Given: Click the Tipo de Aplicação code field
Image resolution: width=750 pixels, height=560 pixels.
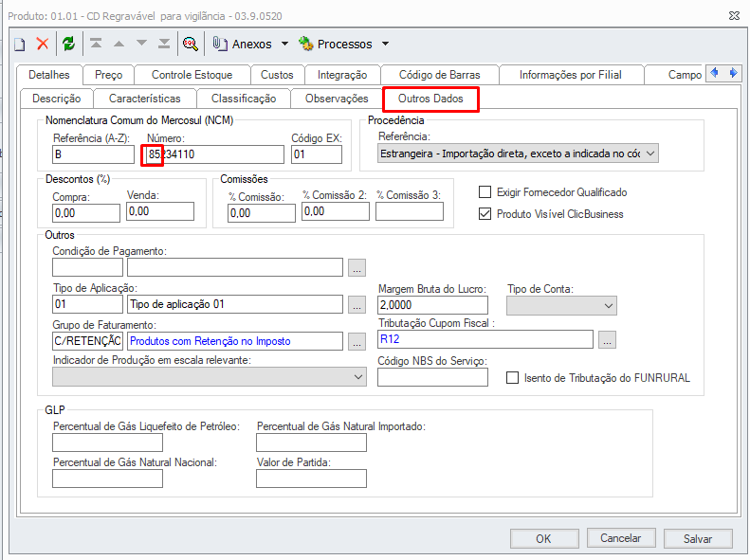Looking at the screenshot, I should click(x=87, y=304).
